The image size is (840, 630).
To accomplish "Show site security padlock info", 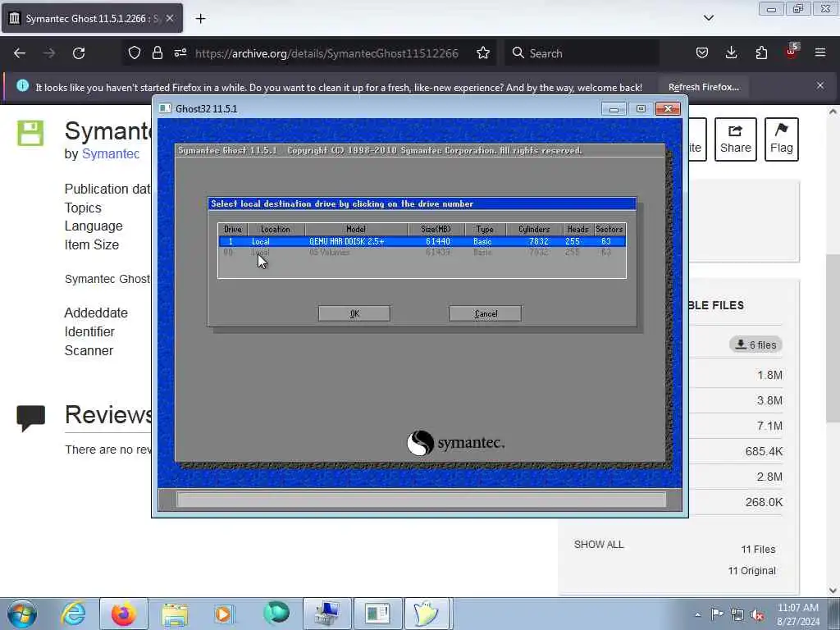I will (x=157, y=53).
